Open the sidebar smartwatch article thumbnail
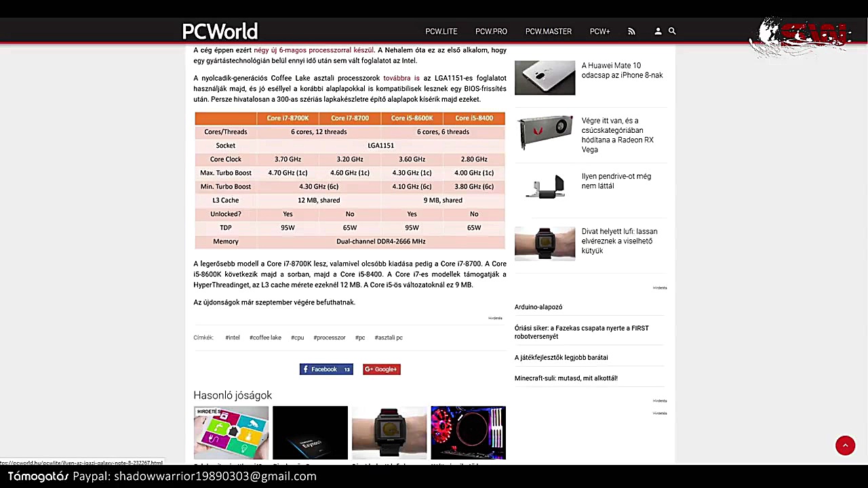This screenshot has width=868, height=488. [x=545, y=243]
